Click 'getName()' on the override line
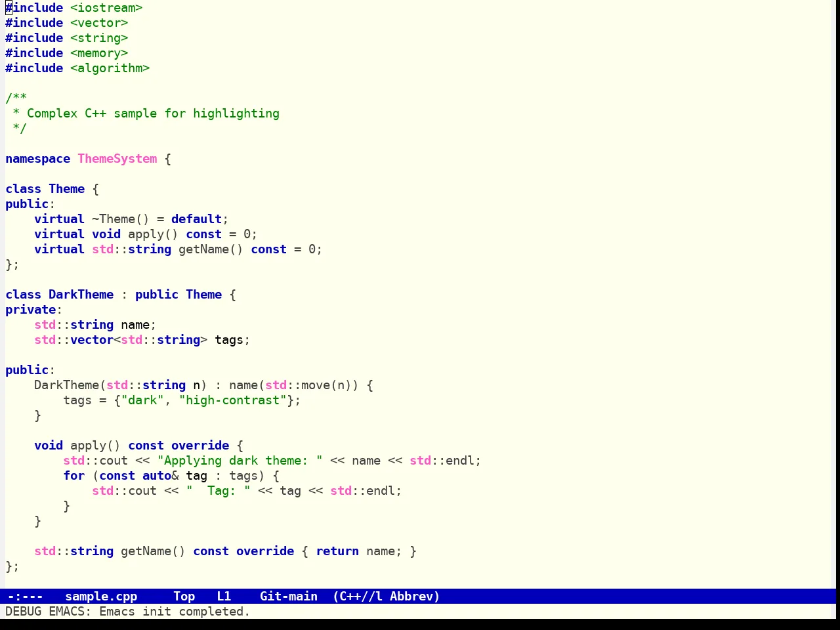Screen dimensions: 840x630 click(x=153, y=551)
